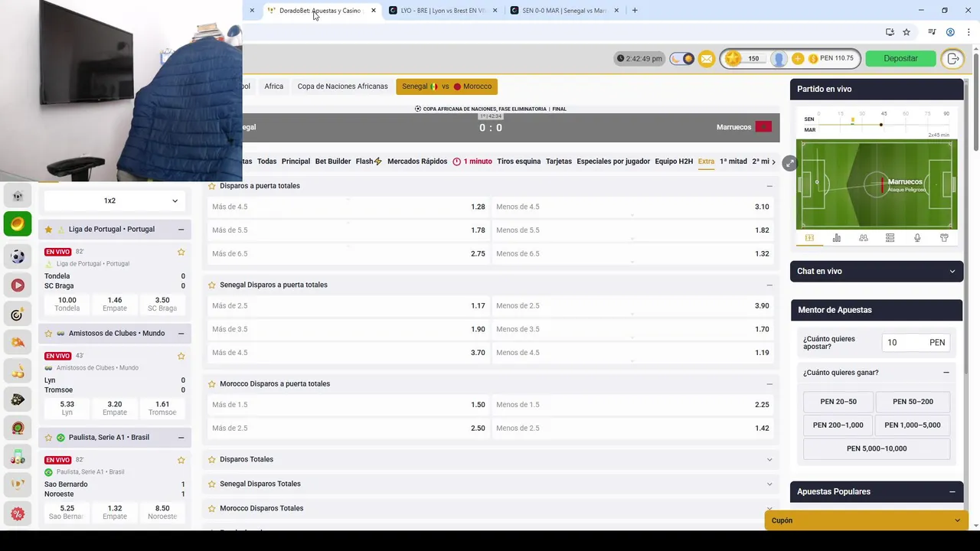Open the roulette wheel casino sidebar icon
The height and width of the screenshot is (551, 980).
(x=18, y=428)
